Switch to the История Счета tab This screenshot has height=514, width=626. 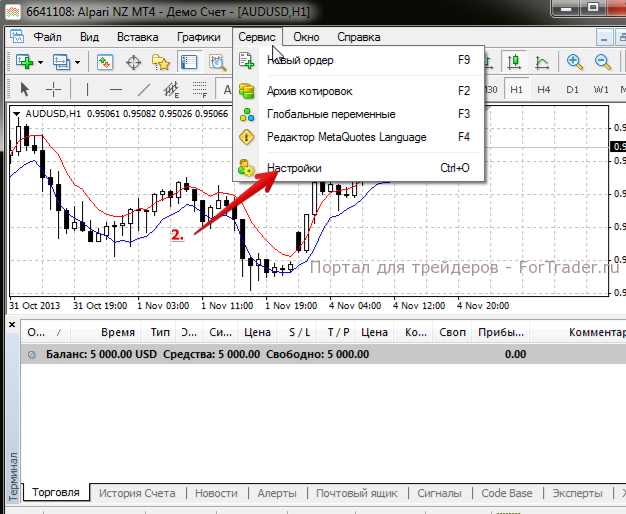pyautogui.click(x=137, y=493)
